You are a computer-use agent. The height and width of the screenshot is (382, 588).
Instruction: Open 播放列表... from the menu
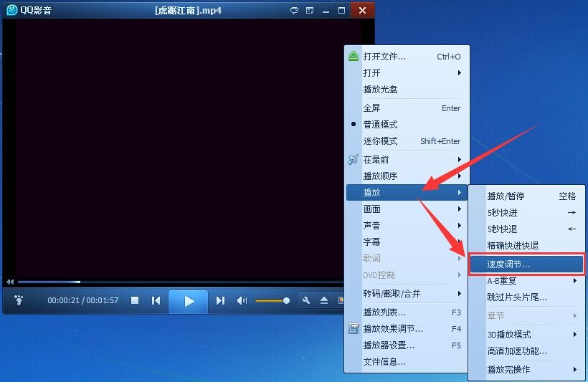(x=407, y=312)
